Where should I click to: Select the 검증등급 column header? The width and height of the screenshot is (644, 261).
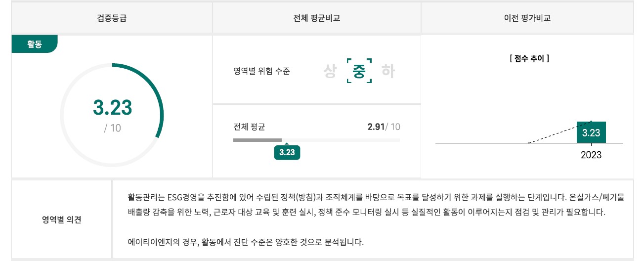(112, 18)
